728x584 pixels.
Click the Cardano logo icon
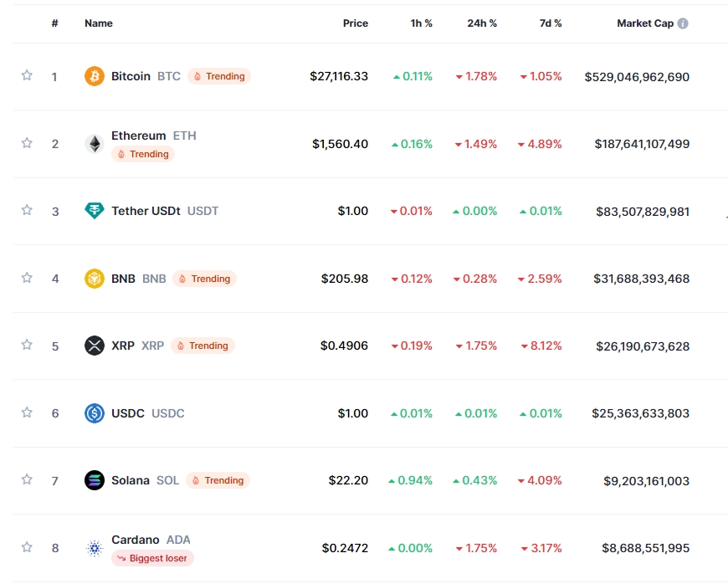95,548
